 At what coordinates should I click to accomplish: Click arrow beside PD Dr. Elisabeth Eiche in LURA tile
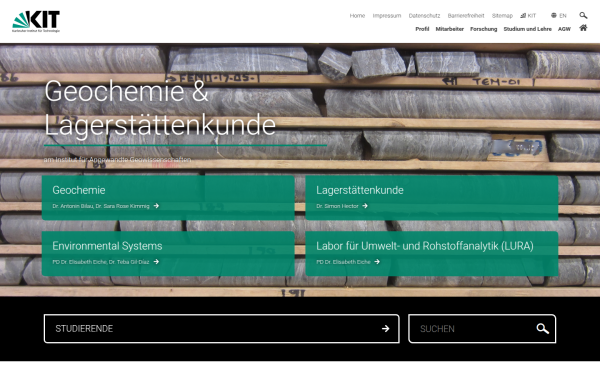377,262
